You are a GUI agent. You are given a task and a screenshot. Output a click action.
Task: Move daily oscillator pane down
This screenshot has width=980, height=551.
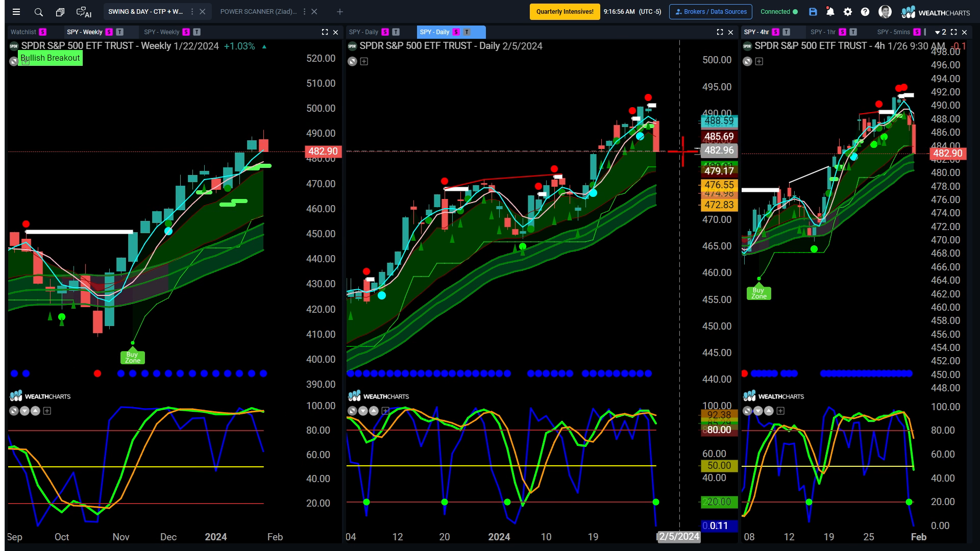click(363, 411)
